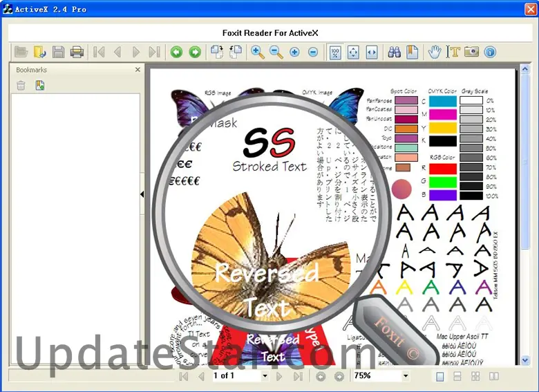Open the 75% zoom level dropdown
Image resolution: width=539 pixels, height=392 pixels.
pos(406,376)
